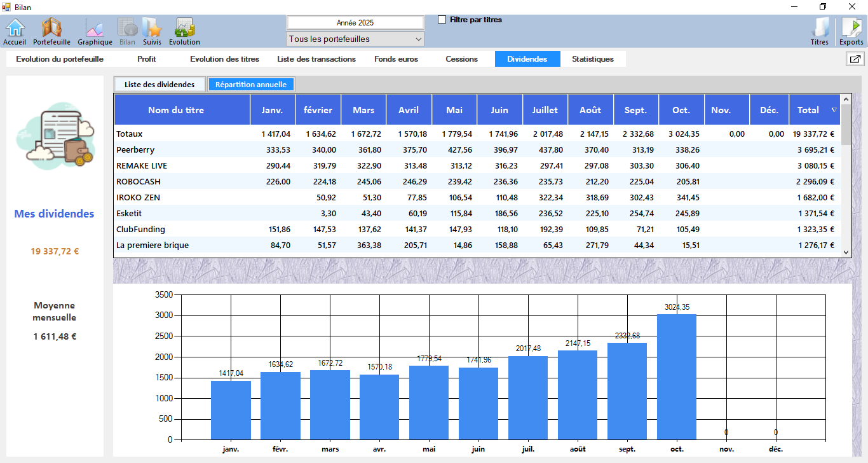
Task: Switch to the Statistiques tab
Action: point(592,59)
